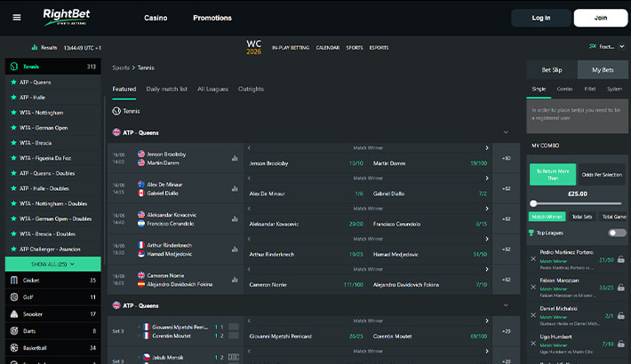631x364 pixels.
Task: Adjust the £25.00 return amount slider
Action: coord(577,203)
